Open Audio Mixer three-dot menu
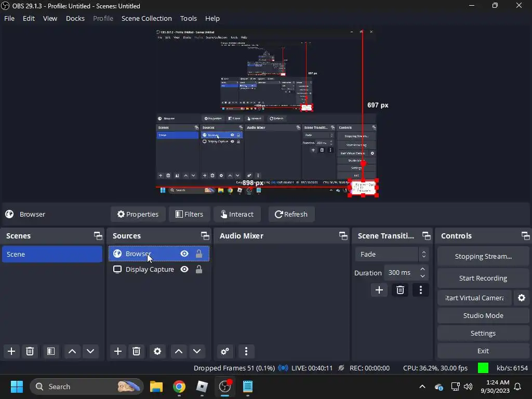The image size is (532, 399). point(246,351)
